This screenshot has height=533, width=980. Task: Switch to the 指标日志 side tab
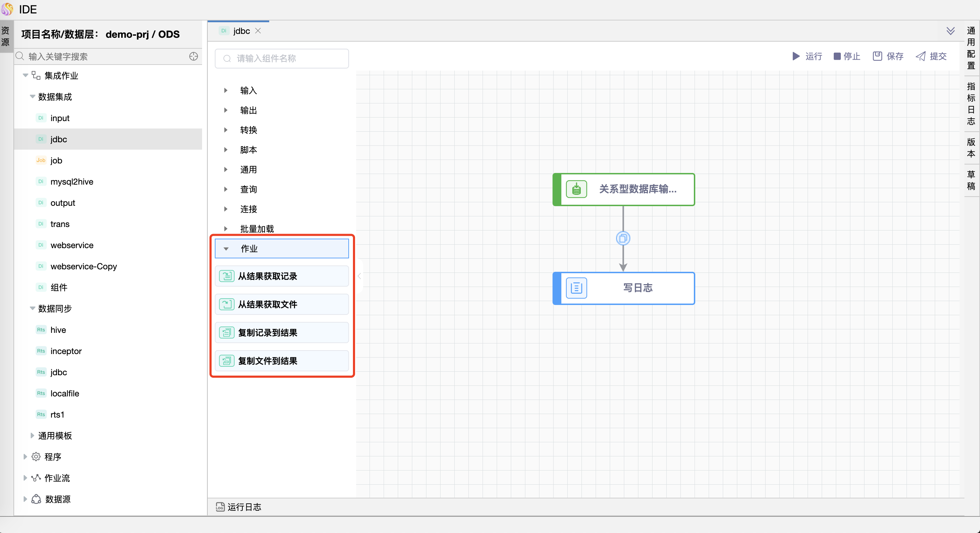pos(971,103)
